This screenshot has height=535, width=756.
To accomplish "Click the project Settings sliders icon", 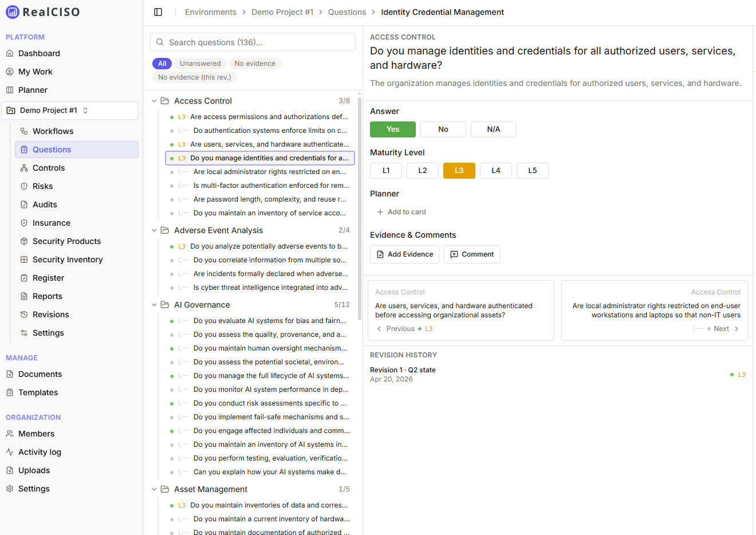I will tap(24, 333).
